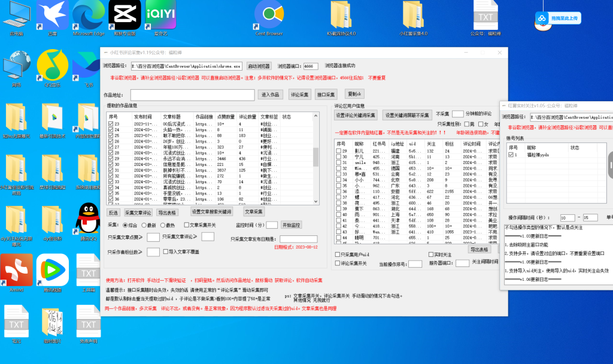Click the 启动浏览器 button
Viewport: 613px width, 364px height.
click(259, 66)
